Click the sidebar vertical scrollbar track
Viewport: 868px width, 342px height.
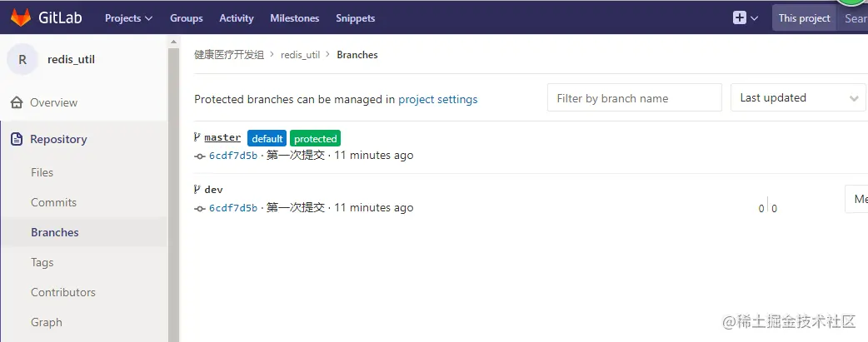click(174, 194)
